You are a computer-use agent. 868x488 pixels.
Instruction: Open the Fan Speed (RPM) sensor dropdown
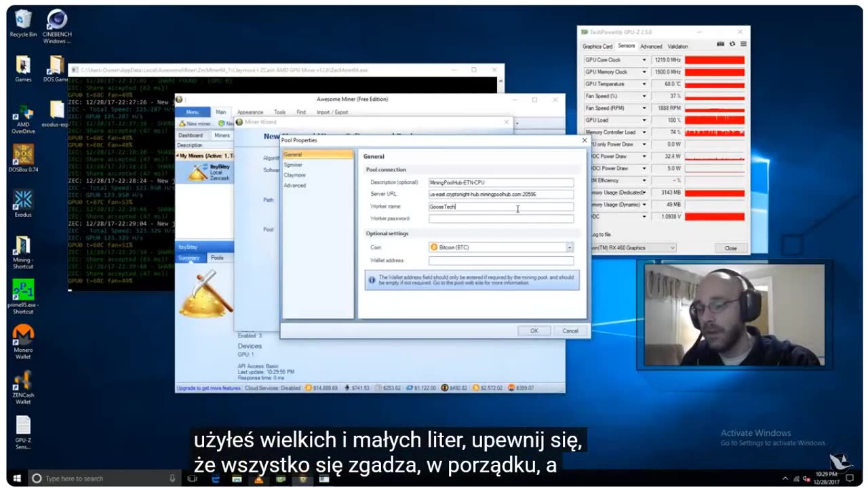[644, 108]
